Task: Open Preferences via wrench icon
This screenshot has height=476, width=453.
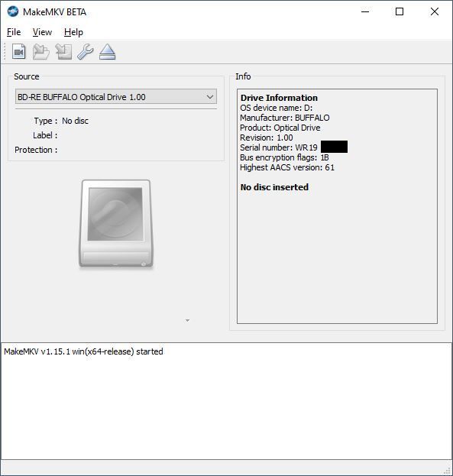Action: pyautogui.click(x=86, y=52)
